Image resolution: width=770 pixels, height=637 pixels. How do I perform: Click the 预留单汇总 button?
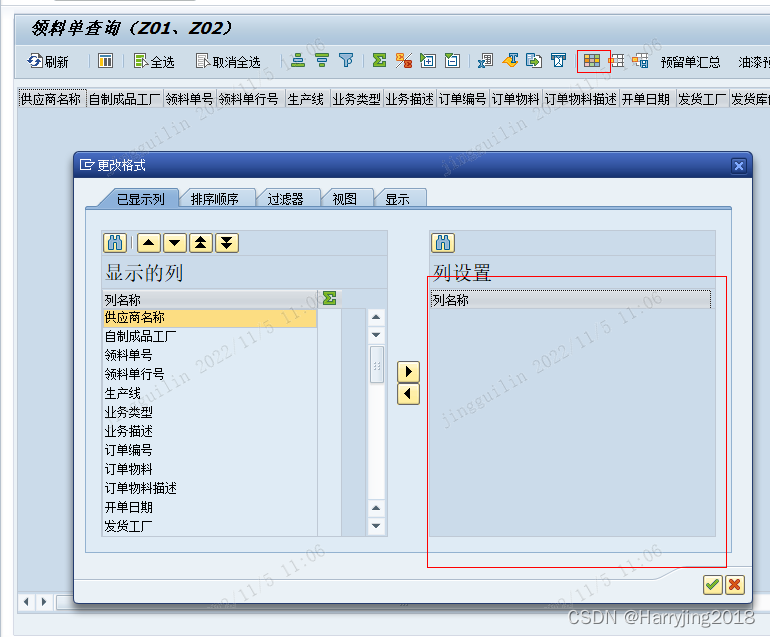point(690,62)
